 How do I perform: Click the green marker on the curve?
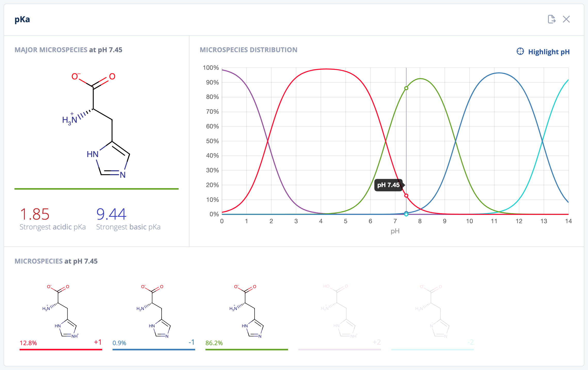click(x=406, y=88)
